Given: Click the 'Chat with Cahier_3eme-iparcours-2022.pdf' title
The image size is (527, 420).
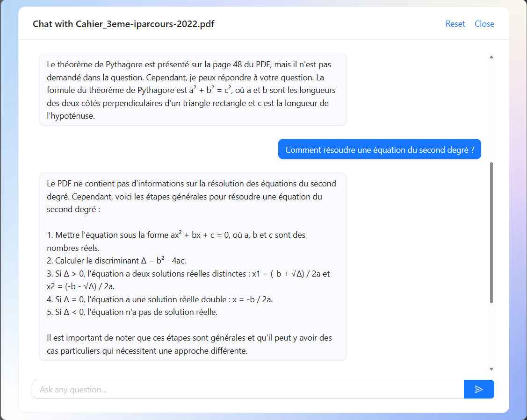Looking at the screenshot, I should (x=123, y=24).
